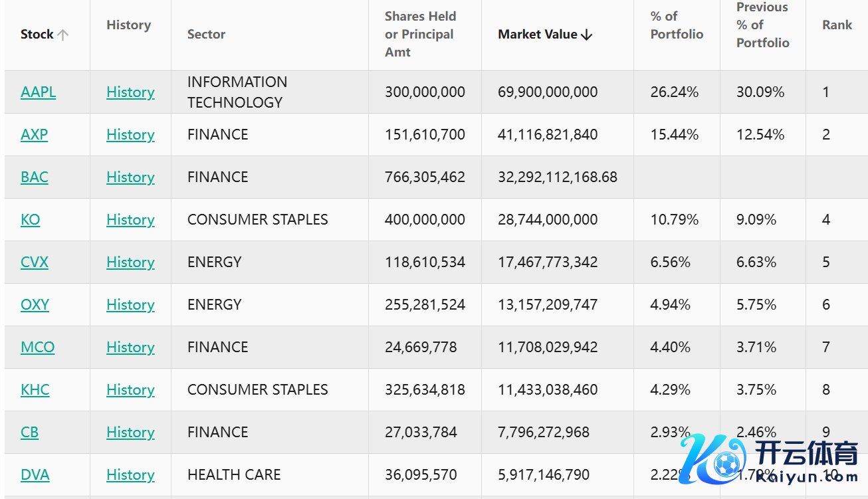868x499 pixels.
Task: View History for the KHC row
Action: 130,390
